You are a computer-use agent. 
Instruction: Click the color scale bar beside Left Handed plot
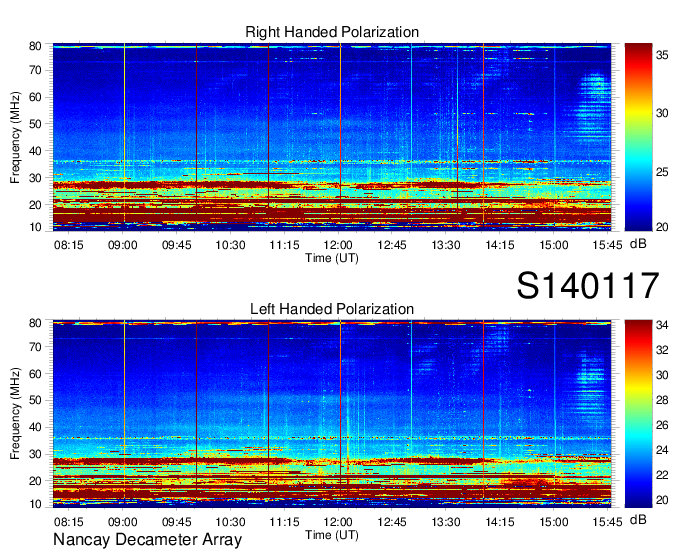tap(638, 414)
